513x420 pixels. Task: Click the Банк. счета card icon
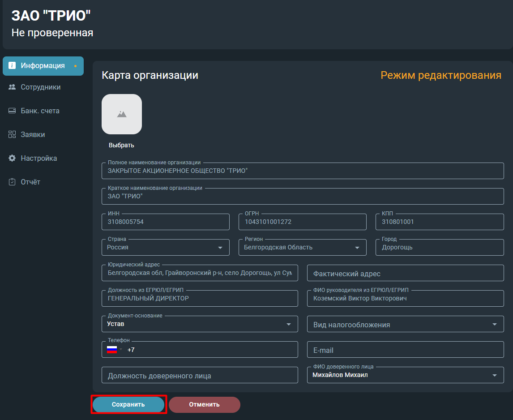(x=12, y=111)
